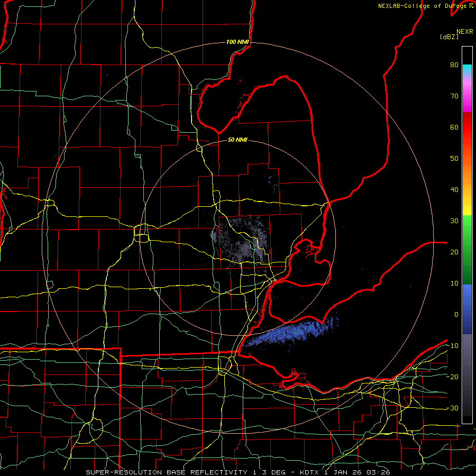476x476 pixels.
Task: Click the green segment of the dBZ color bar
Action: click(467, 250)
